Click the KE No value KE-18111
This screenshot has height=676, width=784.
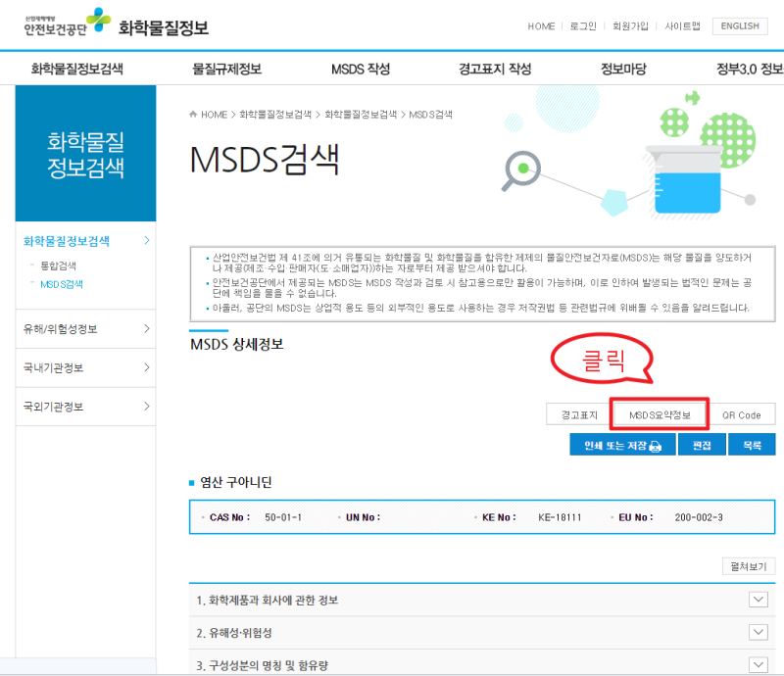(560, 517)
